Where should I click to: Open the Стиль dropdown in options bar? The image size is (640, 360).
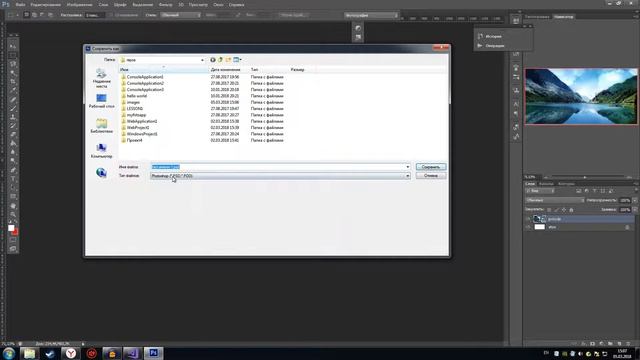click(x=180, y=15)
